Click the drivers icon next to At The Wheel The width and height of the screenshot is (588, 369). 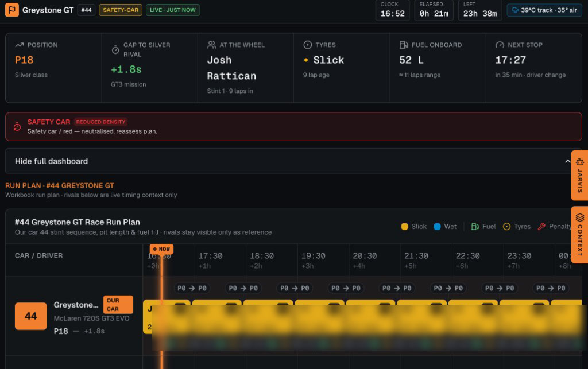click(211, 45)
